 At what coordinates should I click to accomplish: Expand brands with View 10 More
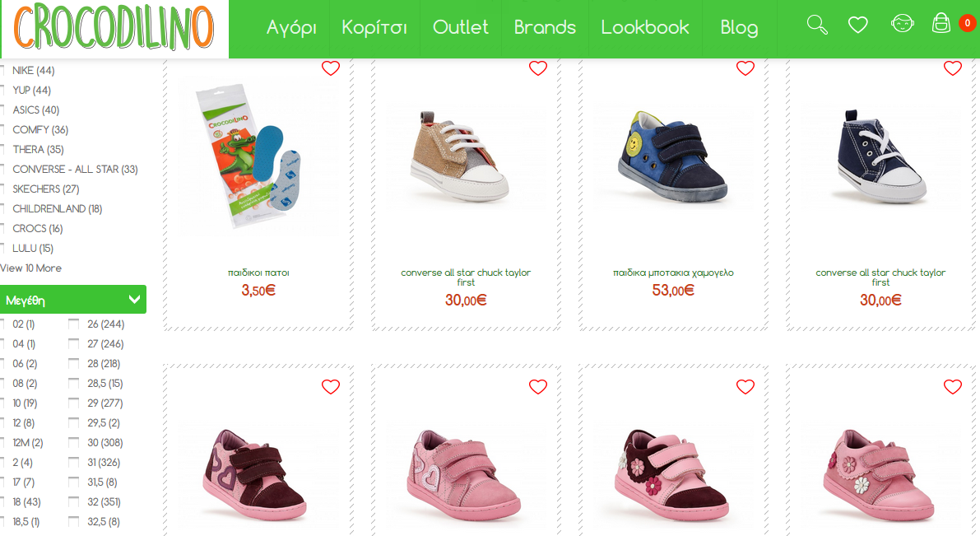30,268
